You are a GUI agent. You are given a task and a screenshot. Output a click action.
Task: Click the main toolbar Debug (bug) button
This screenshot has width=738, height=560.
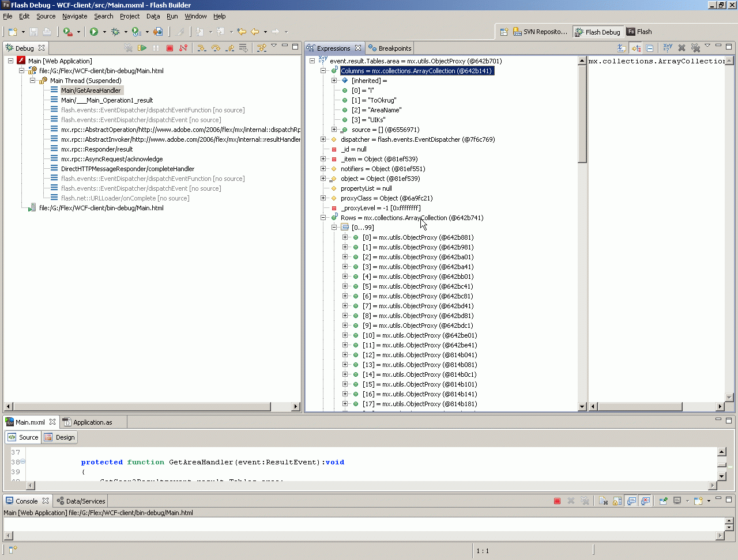pos(115,32)
